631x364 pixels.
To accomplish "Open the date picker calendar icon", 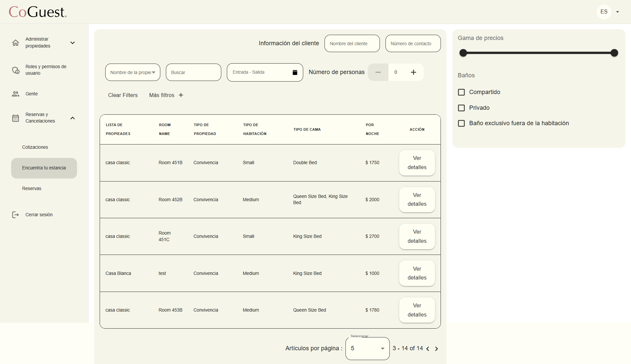I will click(295, 72).
